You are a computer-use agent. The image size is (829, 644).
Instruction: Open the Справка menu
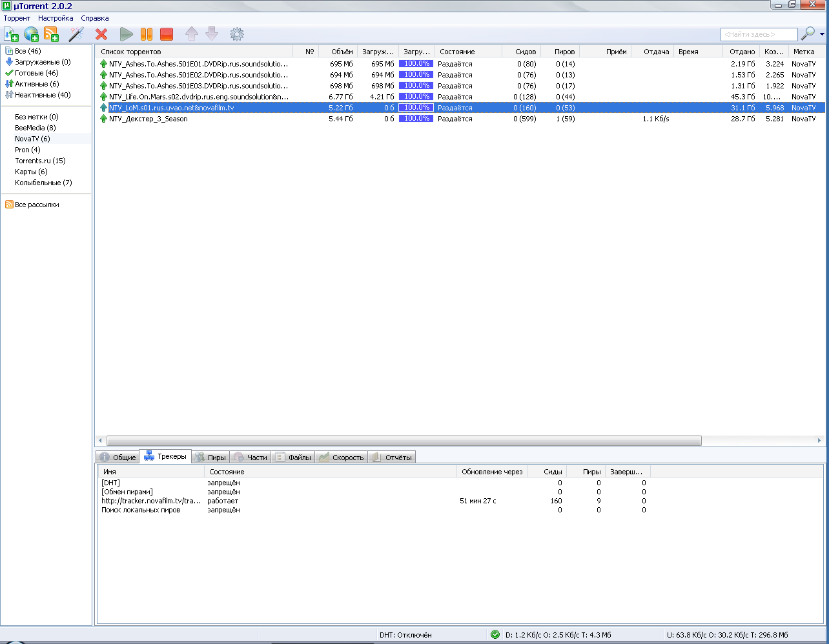pyautogui.click(x=95, y=18)
